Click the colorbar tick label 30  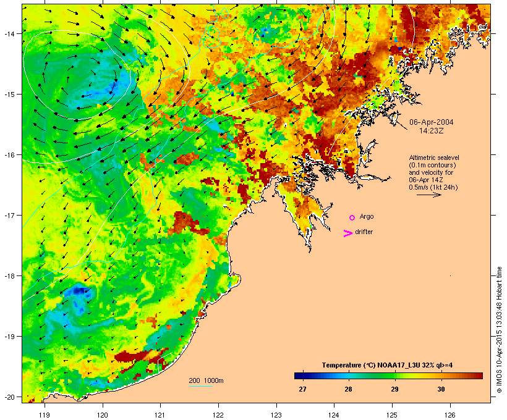click(x=441, y=389)
